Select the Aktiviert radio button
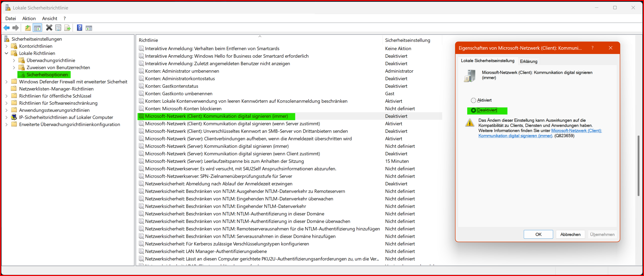 pos(473,100)
